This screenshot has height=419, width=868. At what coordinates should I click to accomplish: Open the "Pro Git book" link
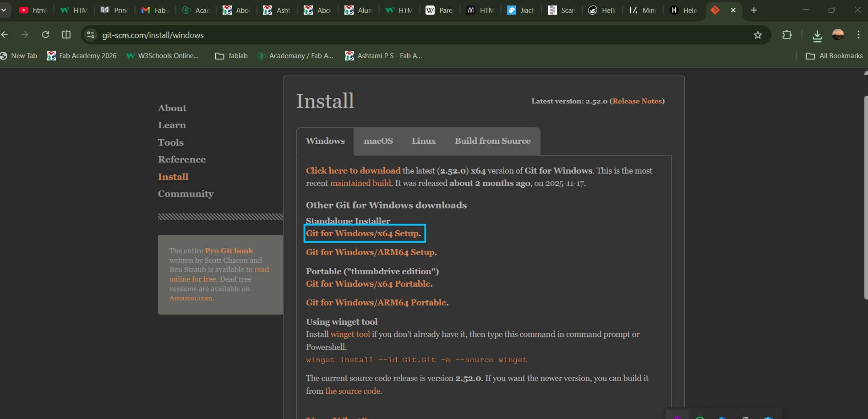click(x=229, y=250)
